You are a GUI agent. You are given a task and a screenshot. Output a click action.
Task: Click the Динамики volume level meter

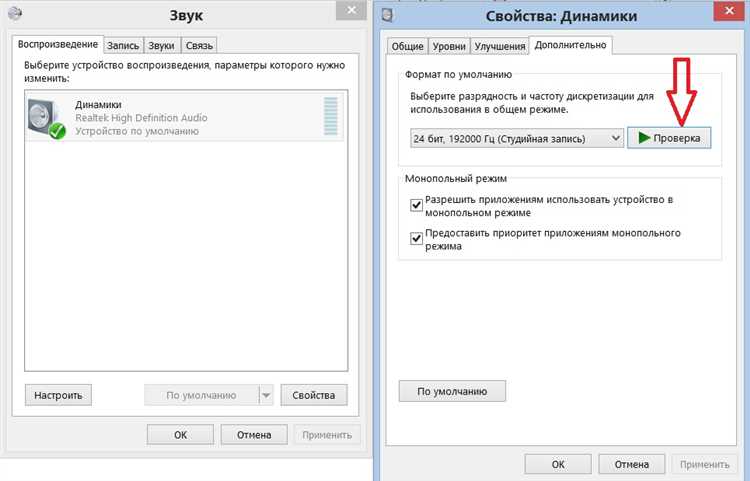331,116
